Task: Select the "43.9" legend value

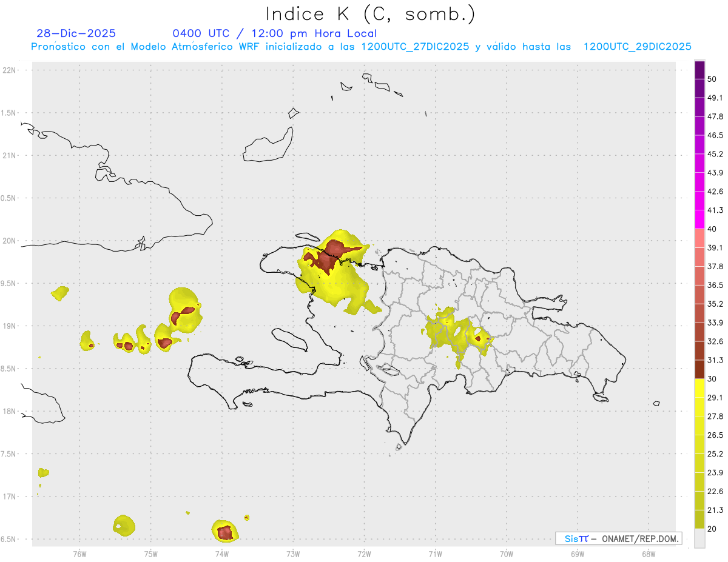Action: click(x=715, y=173)
